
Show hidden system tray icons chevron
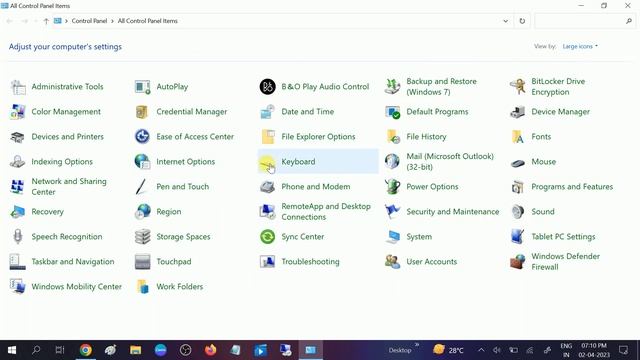coord(481,350)
